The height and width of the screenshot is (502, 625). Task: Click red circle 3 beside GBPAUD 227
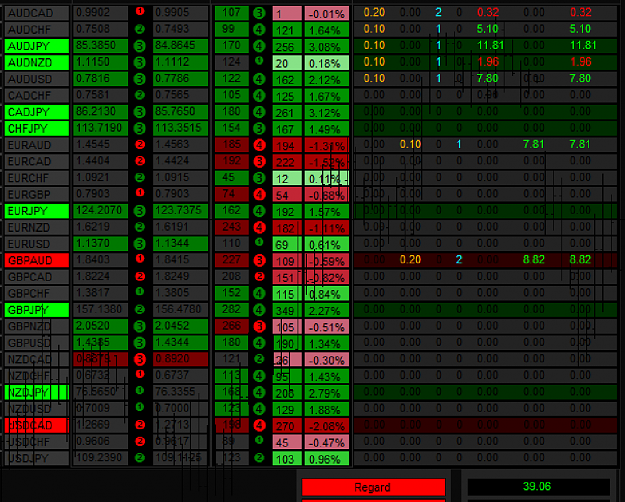(259, 261)
